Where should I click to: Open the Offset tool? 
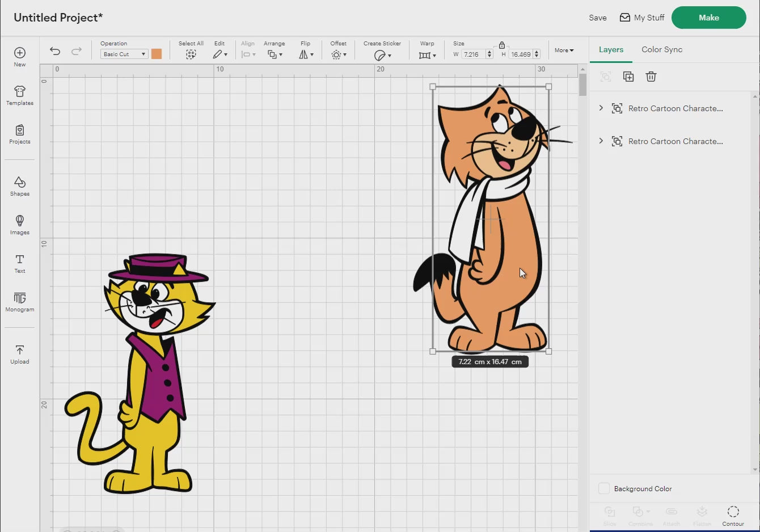[339, 54]
